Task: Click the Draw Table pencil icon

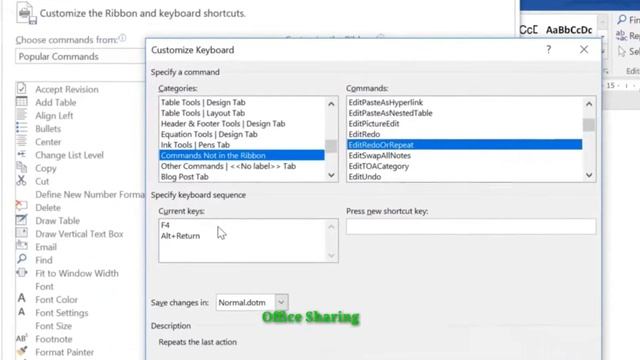Action: coord(22,220)
